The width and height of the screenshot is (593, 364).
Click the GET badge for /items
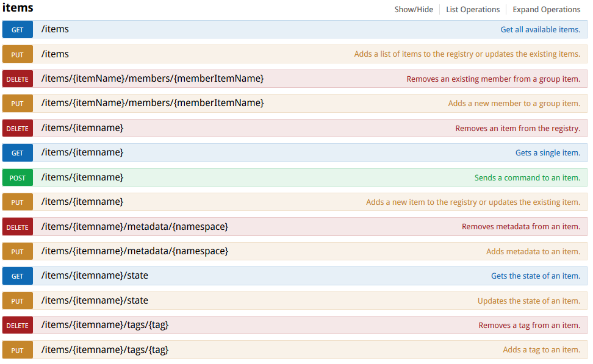click(x=18, y=30)
